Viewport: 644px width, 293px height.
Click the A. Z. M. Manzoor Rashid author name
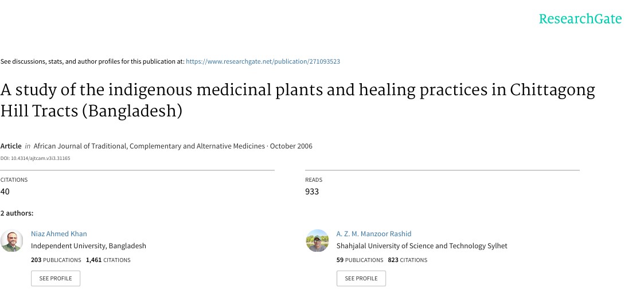point(373,234)
